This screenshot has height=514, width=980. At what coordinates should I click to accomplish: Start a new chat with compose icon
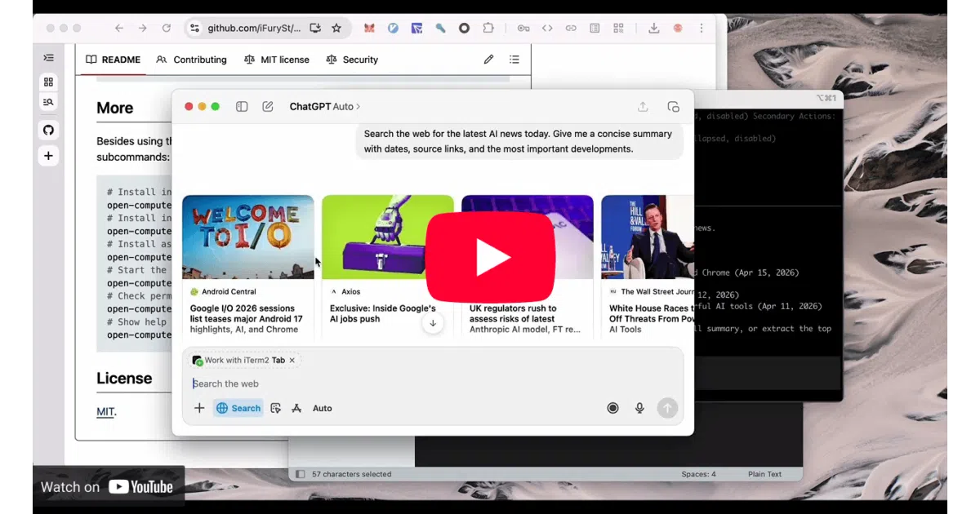[x=268, y=107]
